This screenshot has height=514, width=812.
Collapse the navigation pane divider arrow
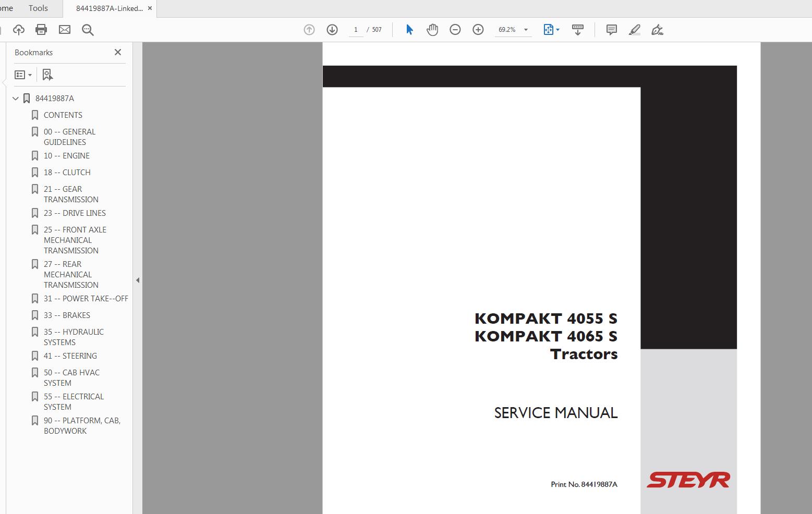(x=138, y=280)
